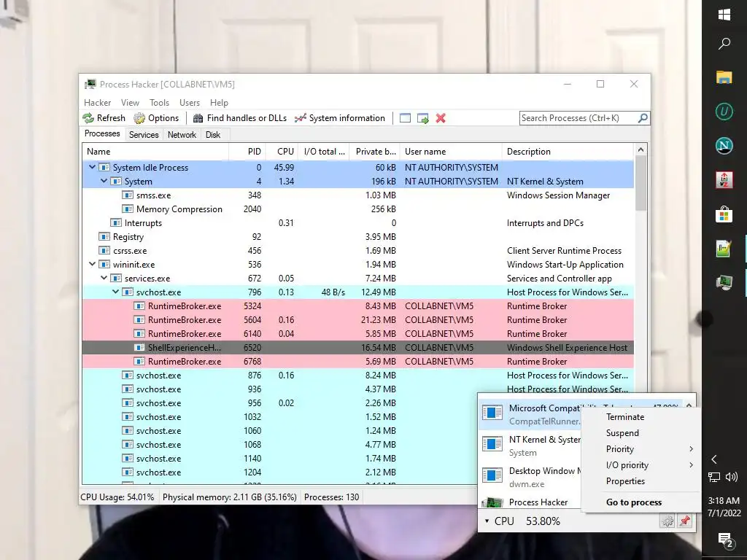Click the search magnifier in Search Processes
Viewport: 747px width, 560px height.
[x=643, y=117]
